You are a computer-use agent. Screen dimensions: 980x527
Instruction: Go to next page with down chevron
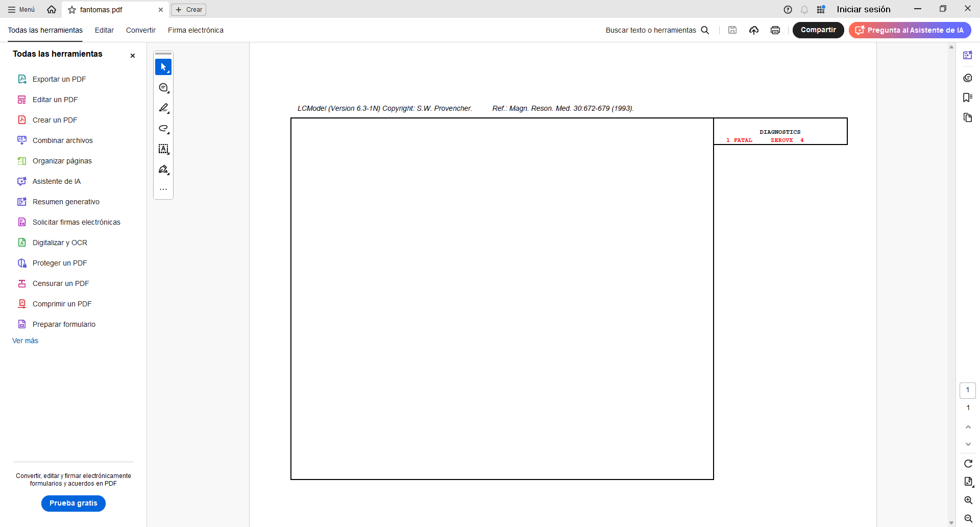tap(968, 444)
